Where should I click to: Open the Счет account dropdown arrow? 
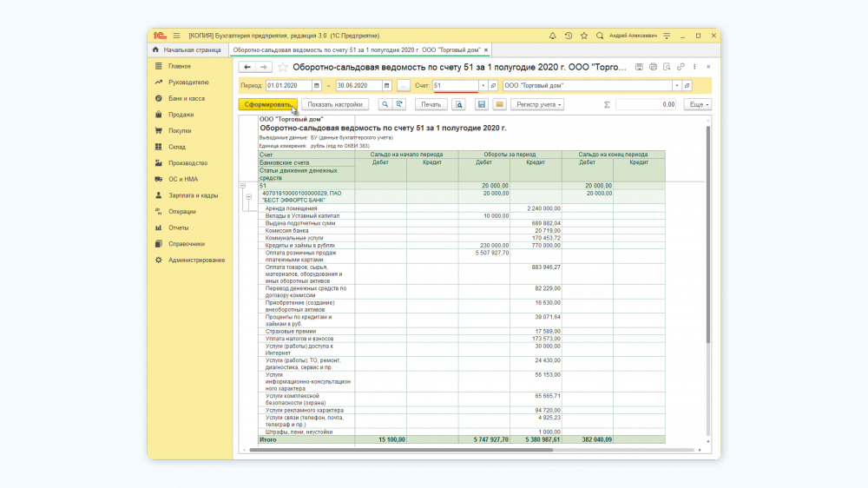click(483, 86)
